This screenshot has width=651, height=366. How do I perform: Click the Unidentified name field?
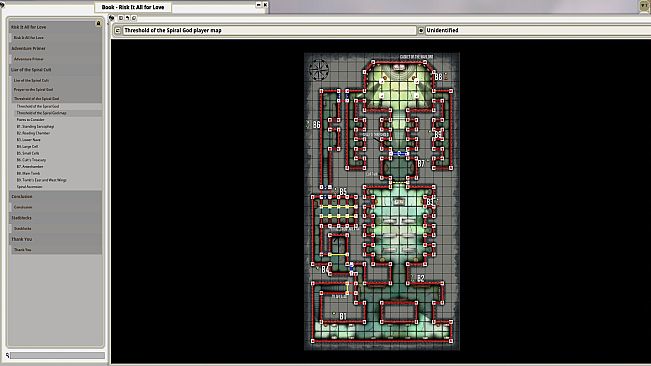pyautogui.click(x=538, y=30)
